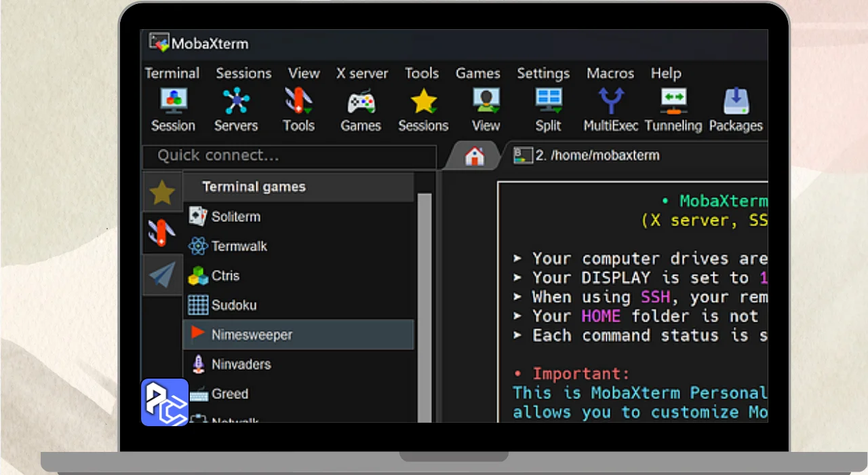This screenshot has height=475, width=868.
Task: Select Sudoku in terminal games list
Action: 234,305
